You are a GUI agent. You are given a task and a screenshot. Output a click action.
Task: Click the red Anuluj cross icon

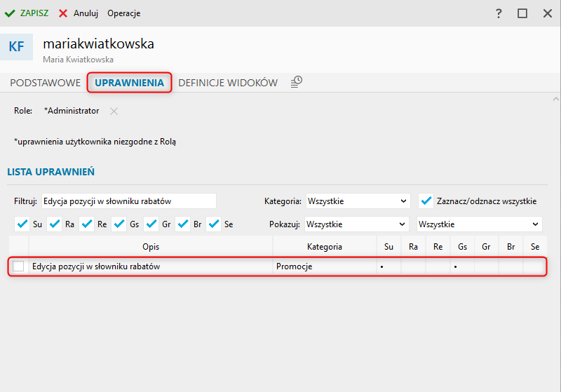pyautogui.click(x=63, y=13)
